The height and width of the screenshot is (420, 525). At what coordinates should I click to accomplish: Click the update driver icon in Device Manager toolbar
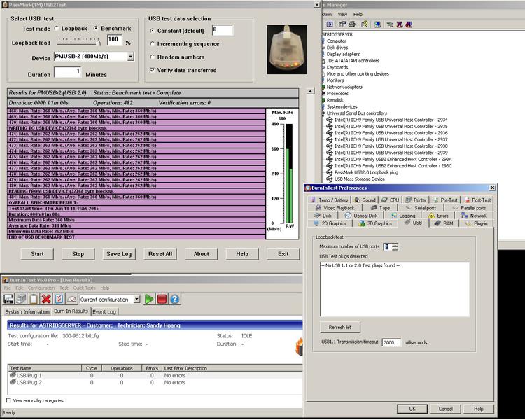(390, 24)
